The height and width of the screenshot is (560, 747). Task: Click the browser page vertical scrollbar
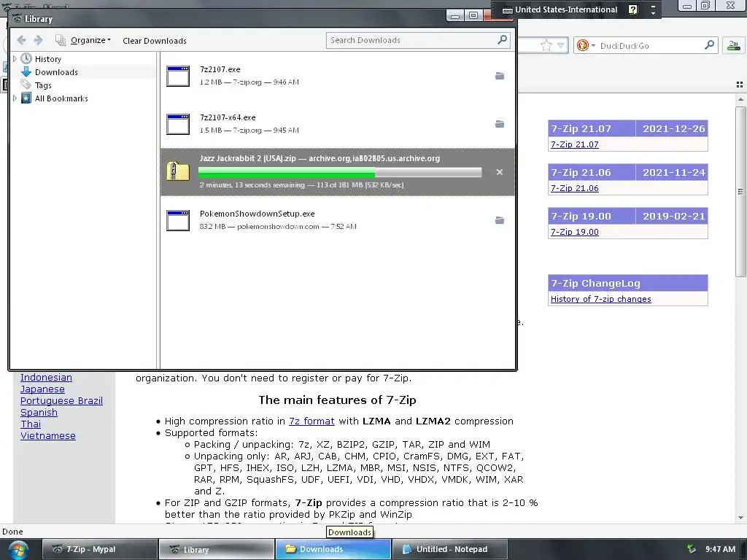[x=740, y=192]
